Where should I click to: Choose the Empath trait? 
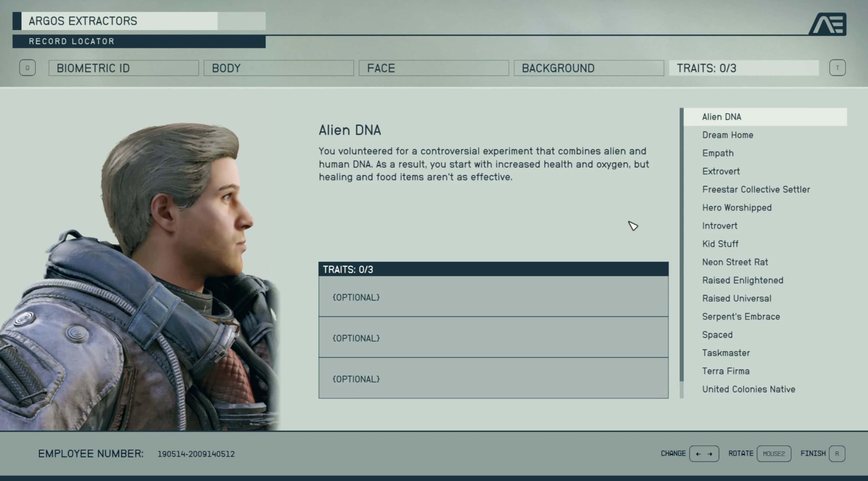pyautogui.click(x=718, y=153)
